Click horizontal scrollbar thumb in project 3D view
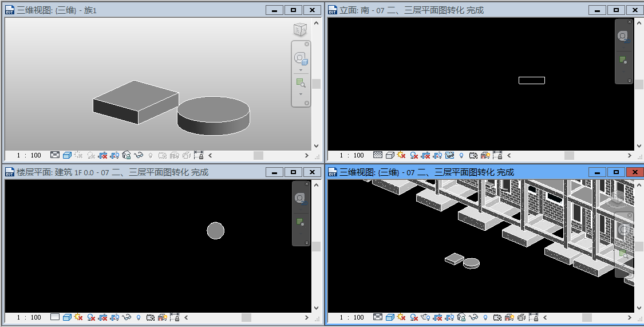This screenshot has width=644, height=327. (x=587, y=317)
